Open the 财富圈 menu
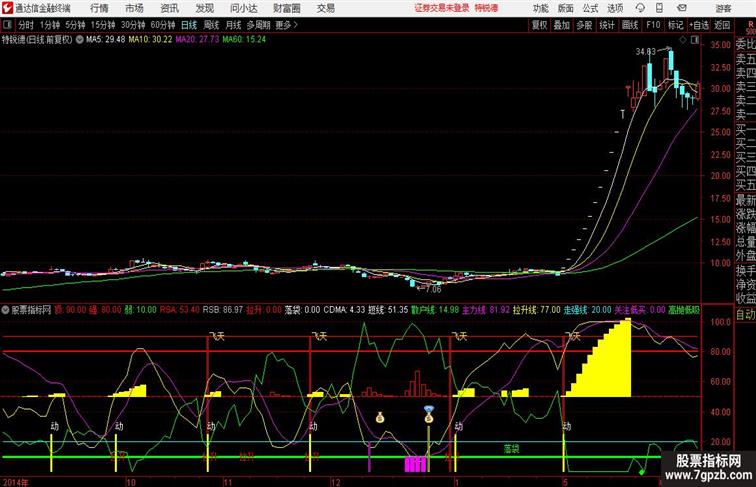This screenshot has width=756, height=487. [x=286, y=8]
